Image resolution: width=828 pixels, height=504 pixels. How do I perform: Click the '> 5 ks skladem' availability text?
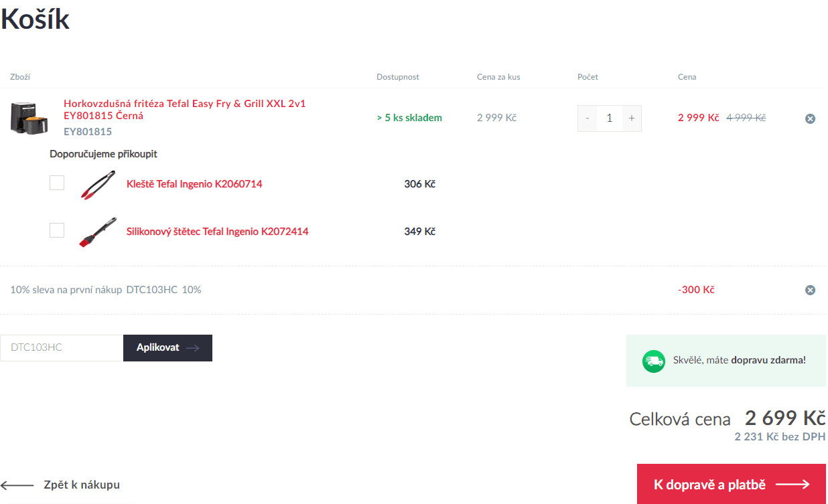click(409, 118)
